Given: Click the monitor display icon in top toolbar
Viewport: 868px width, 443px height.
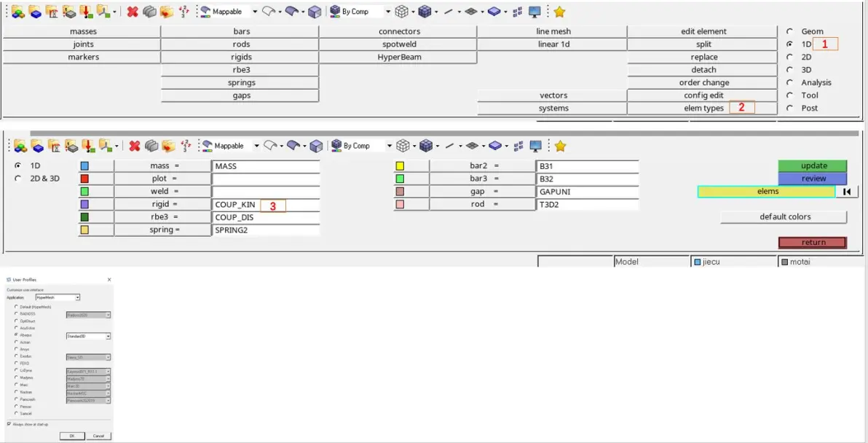Looking at the screenshot, I should pyautogui.click(x=534, y=12).
